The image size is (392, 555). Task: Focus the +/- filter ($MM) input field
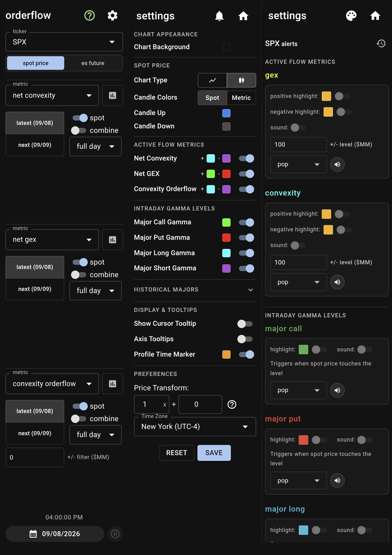[x=35, y=457]
